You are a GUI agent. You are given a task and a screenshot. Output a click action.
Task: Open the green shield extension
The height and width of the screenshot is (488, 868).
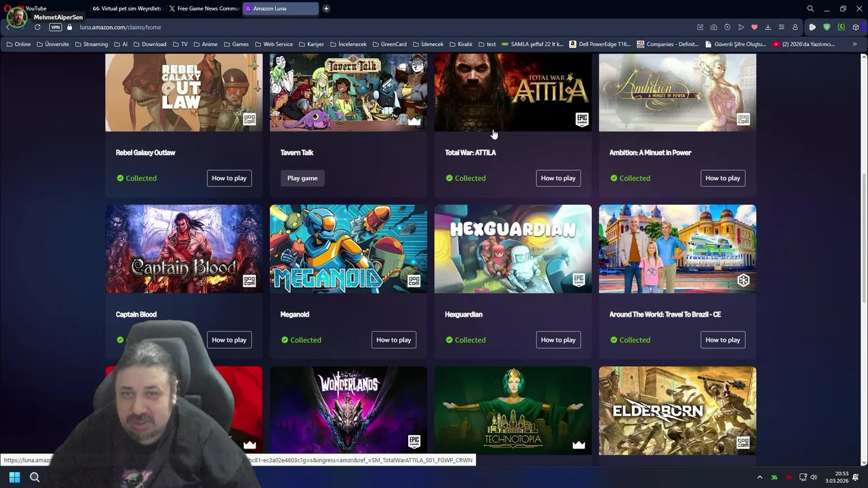tap(827, 27)
